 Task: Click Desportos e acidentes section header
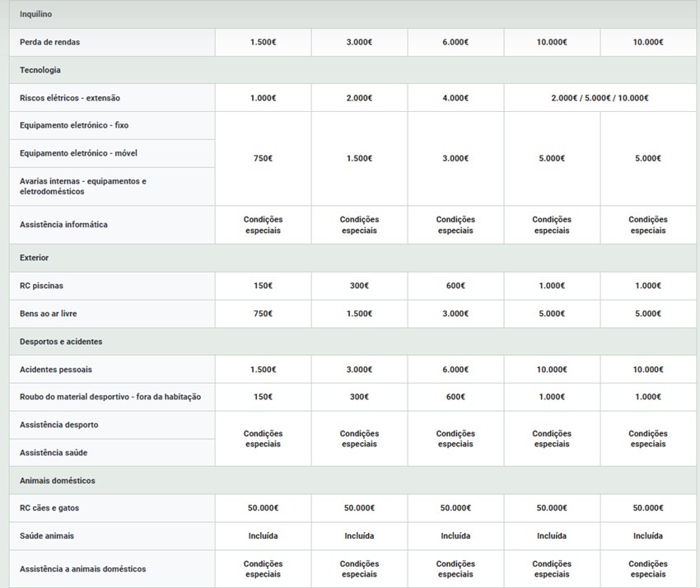click(61, 342)
